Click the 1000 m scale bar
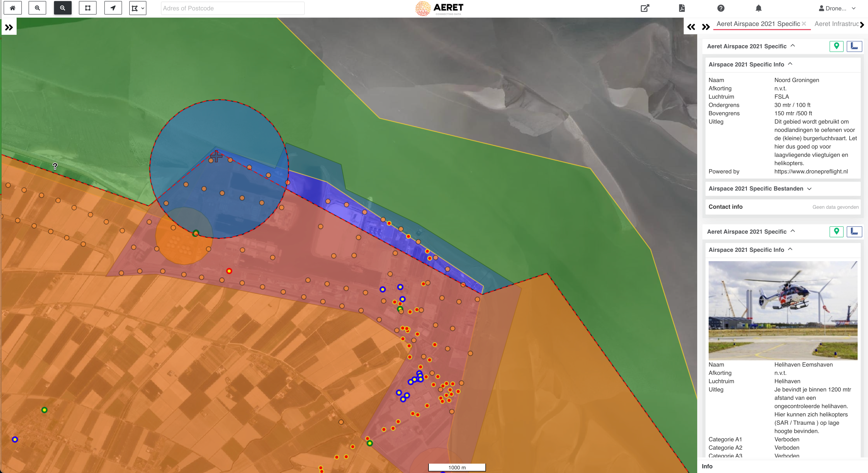 (x=457, y=467)
